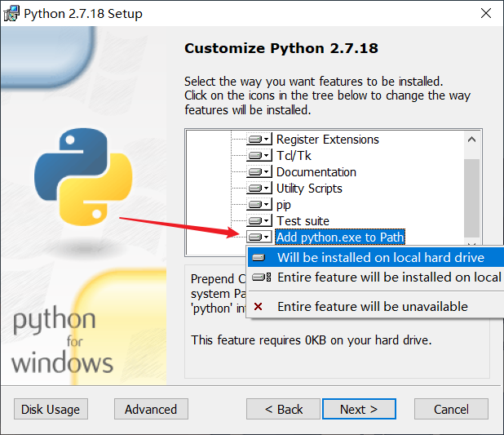Click the entire feature drive icon in menu

[261, 277]
